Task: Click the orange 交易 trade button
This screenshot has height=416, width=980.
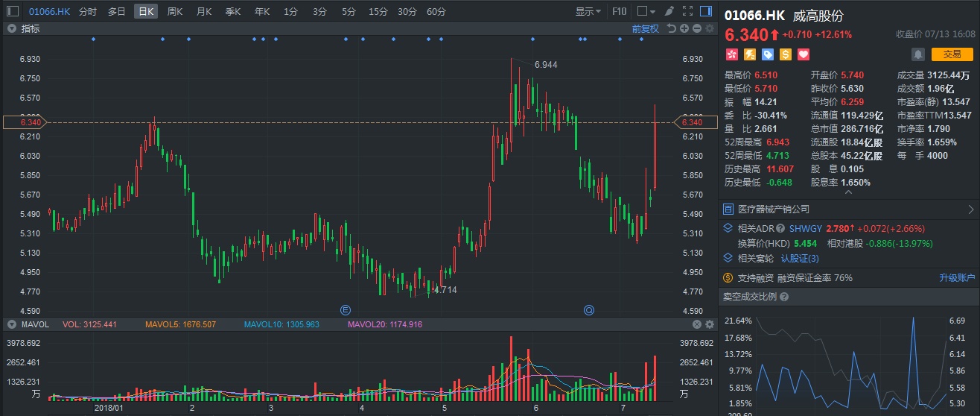Action: pos(952,54)
